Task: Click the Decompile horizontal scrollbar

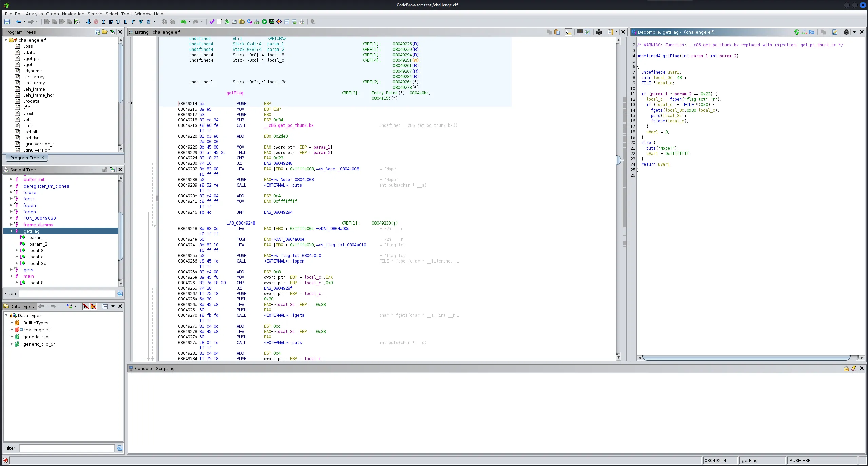Action: [x=746, y=358]
